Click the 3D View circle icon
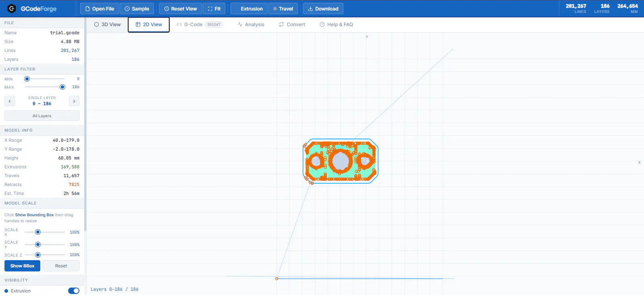The width and height of the screenshot is (644, 296). tap(96, 25)
